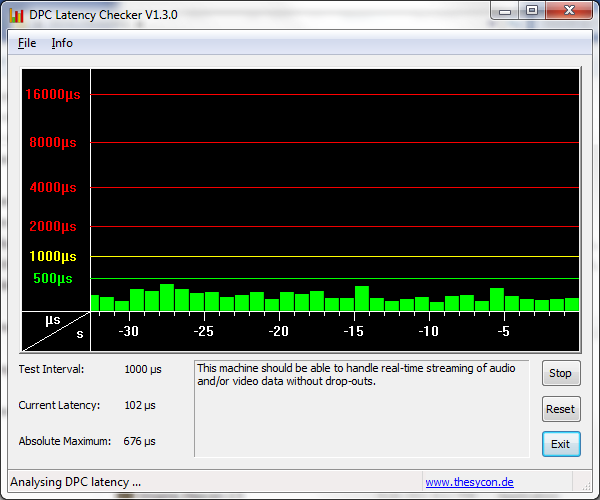Click the Absolute Maximum value 676 µs
The width and height of the screenshot is (600, 500).
tap(140, 441)
